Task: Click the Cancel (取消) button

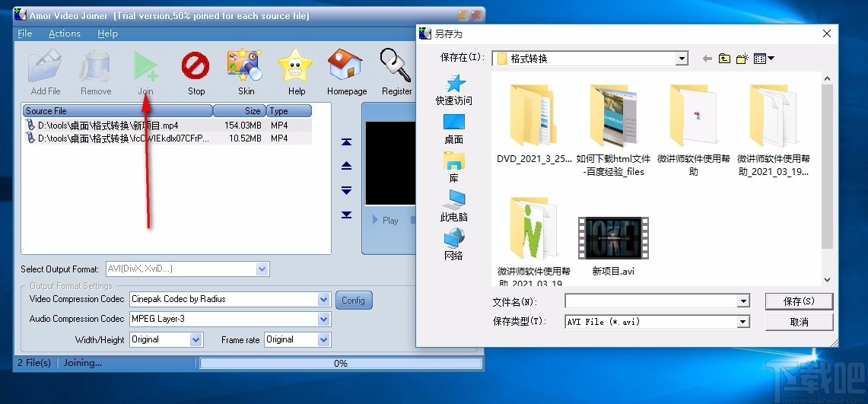Action: [799, 322]
